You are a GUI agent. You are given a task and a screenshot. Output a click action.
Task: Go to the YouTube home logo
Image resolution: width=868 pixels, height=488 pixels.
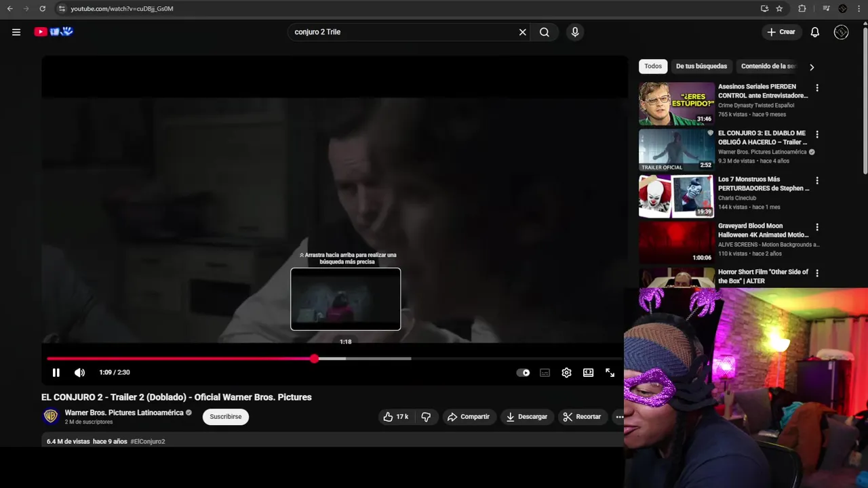click(54, 32)
